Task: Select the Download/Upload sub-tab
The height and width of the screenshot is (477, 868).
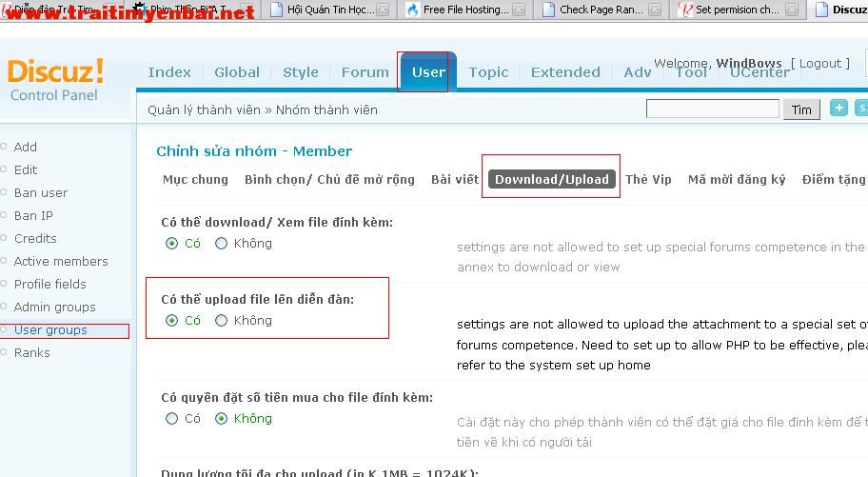Action: pyautogui.click(x=552, y=179)
